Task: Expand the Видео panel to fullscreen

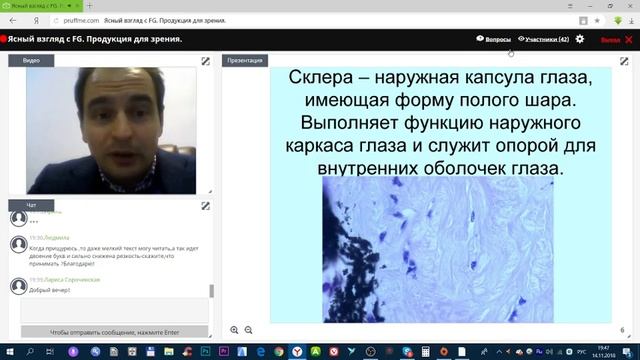Action: (x=205, y=61)
